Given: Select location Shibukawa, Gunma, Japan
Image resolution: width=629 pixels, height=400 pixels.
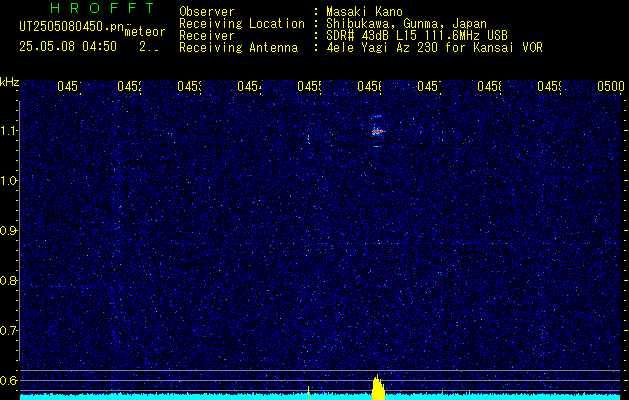Looking at the screenshot, I should 406,24.
